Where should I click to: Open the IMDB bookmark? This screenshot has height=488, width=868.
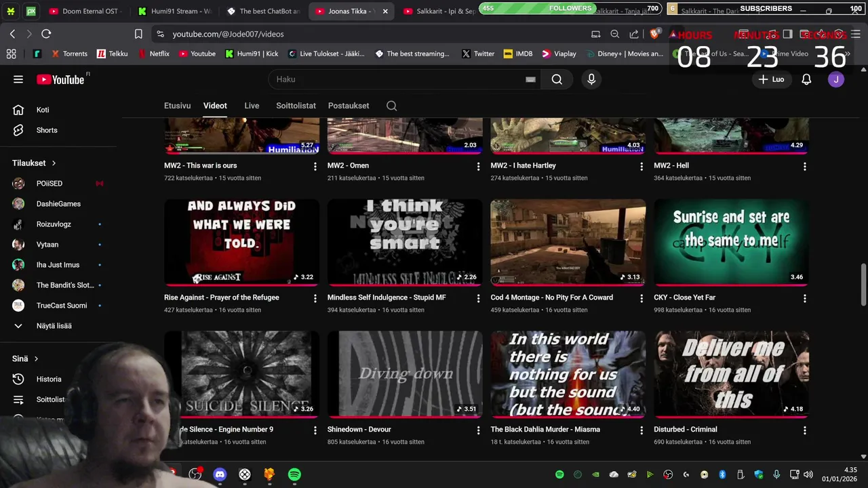tap(518, 54)
